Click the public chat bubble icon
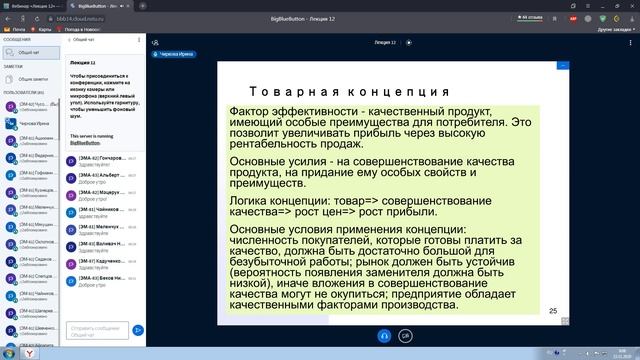 (x=9, y=53)
